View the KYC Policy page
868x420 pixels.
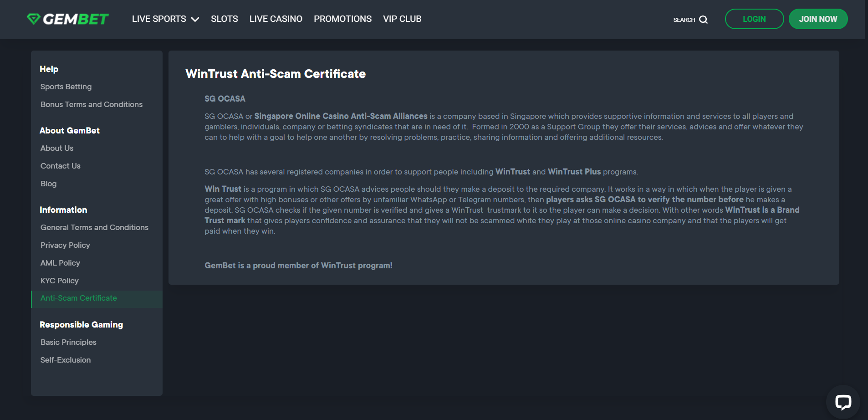click(x=60, y=281)
